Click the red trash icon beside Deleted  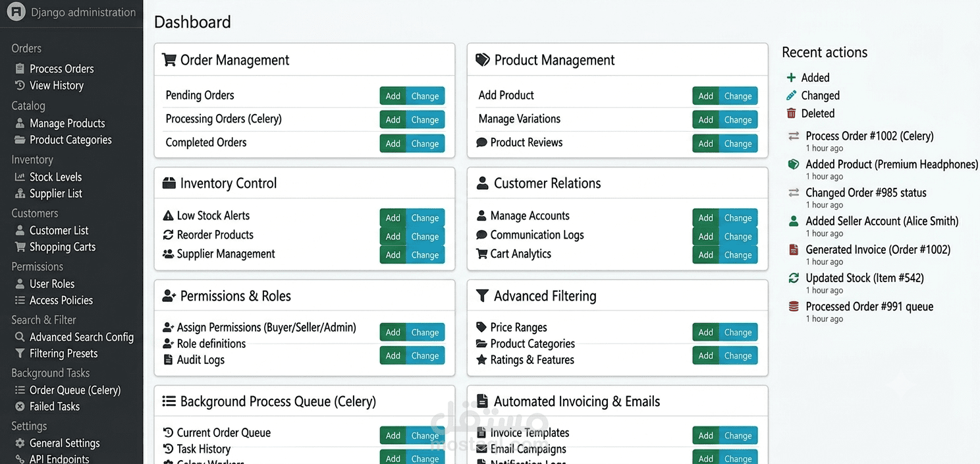(792, 113)
